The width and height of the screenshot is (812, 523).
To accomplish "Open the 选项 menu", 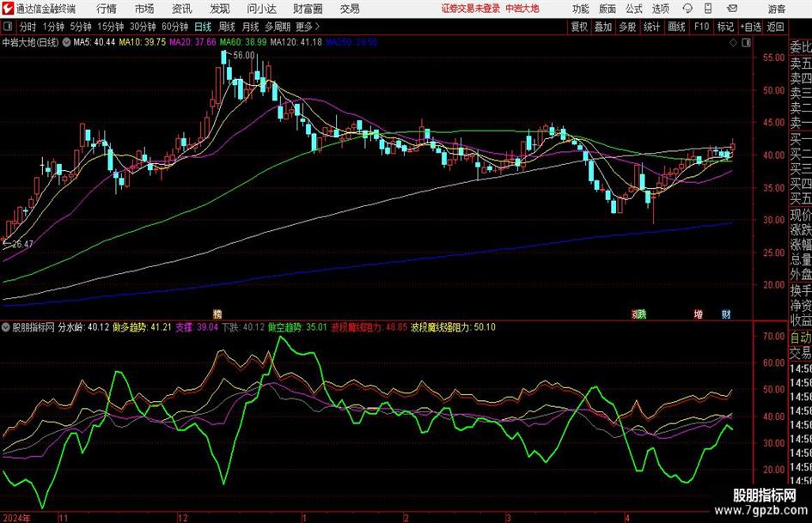I will click(660, 9).
